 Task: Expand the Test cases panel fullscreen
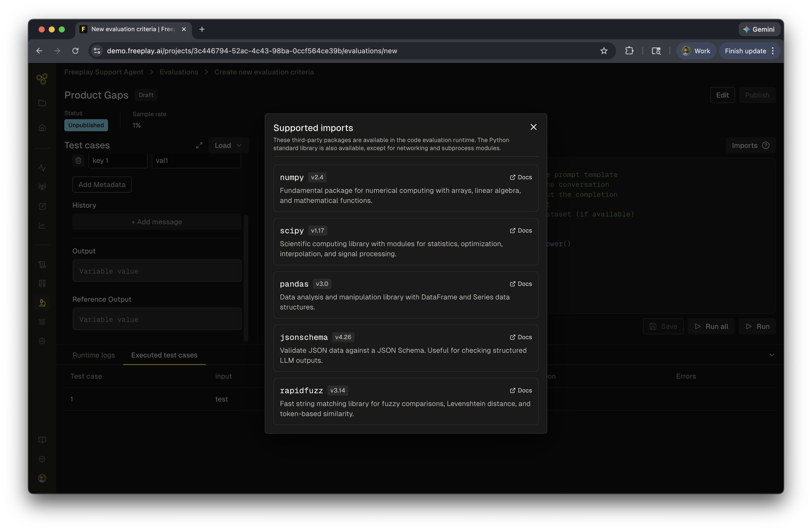tap(199, 145)
